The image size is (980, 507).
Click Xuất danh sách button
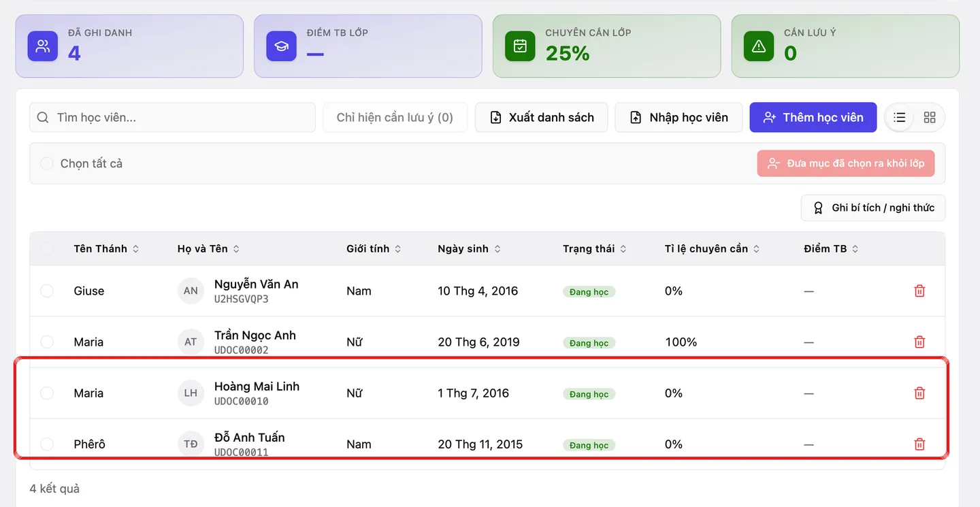(x=542, y=117)
